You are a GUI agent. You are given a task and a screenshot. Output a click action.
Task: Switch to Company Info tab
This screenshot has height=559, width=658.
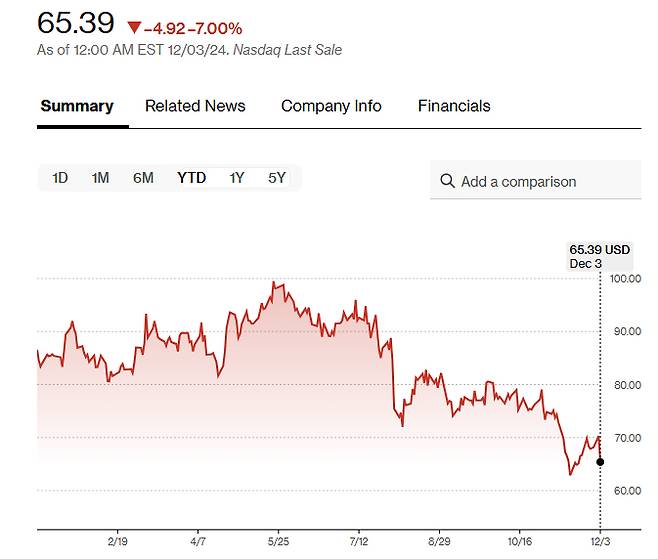pyautogui.click(x=331, y=106)
